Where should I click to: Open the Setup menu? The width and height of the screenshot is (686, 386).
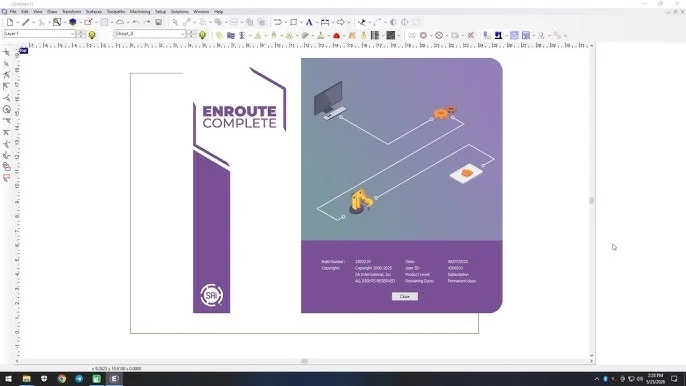pyautogui.click(x=161, y=12)
